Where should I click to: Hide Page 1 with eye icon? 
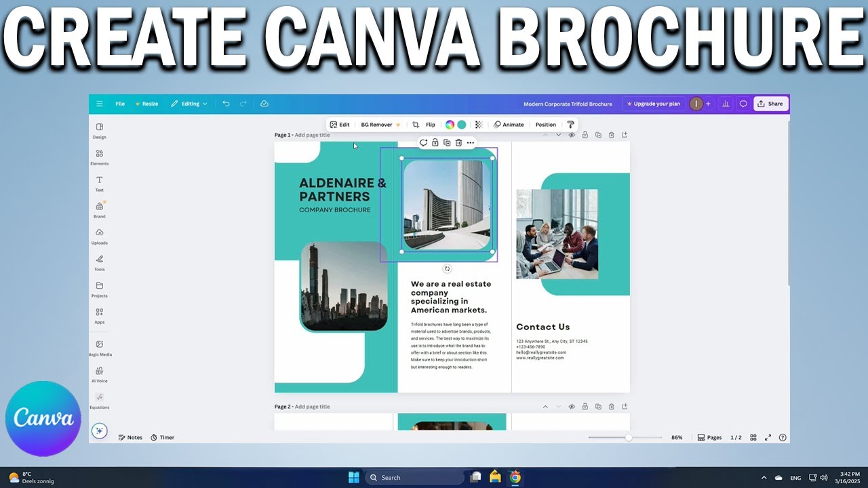[x=572, y=135]
